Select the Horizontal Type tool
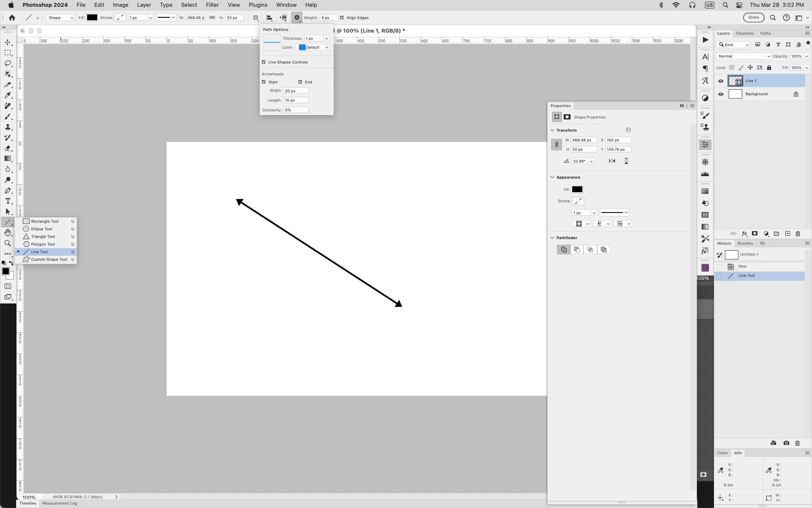This screenshot has width=812, height=508. (8, 201)
